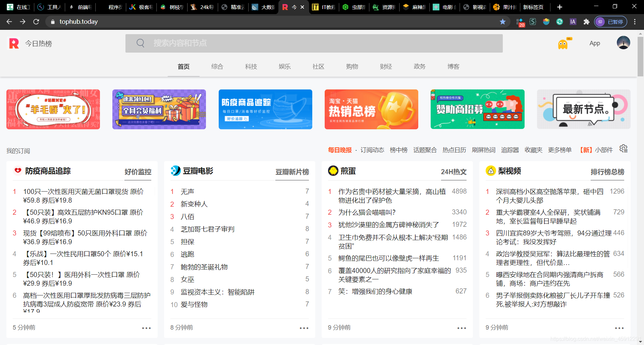Viewport: 644px width, 345px height.
Task: Open the user avatar in the header
Action: (623, 43)
